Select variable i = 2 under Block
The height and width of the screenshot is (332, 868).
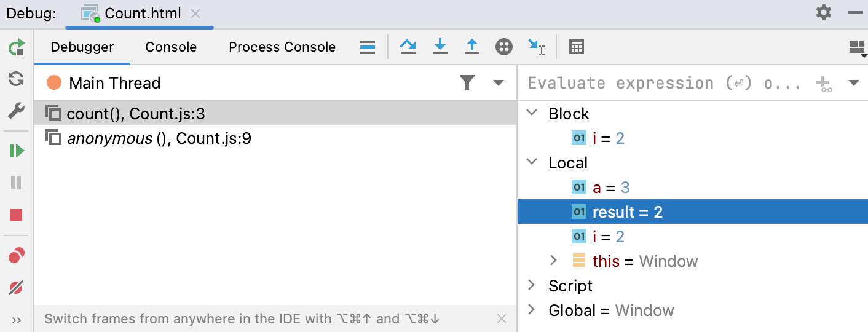(693, 138)
